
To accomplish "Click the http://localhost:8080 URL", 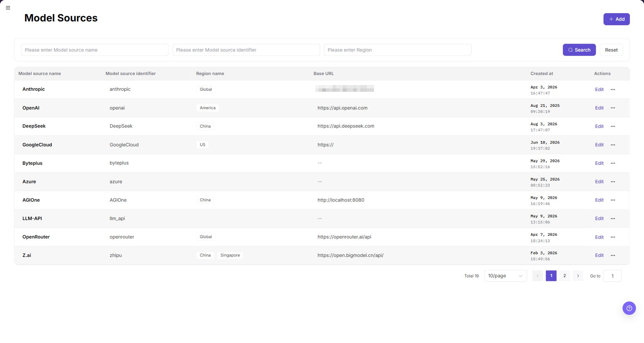I will tap(341, 200).
